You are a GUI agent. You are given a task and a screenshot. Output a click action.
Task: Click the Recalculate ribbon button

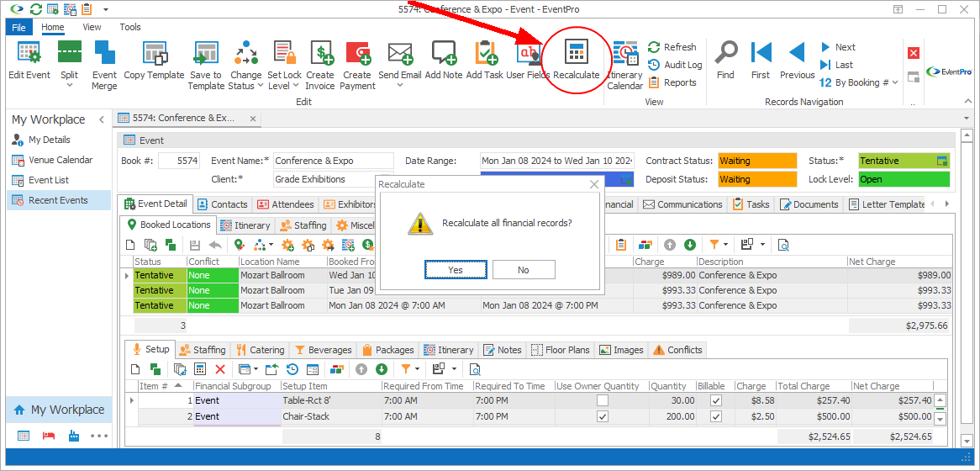pos(577,60)
